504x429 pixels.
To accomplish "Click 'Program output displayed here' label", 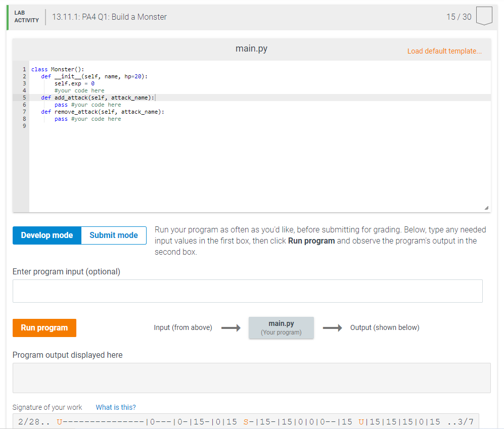I will (68, 355).
